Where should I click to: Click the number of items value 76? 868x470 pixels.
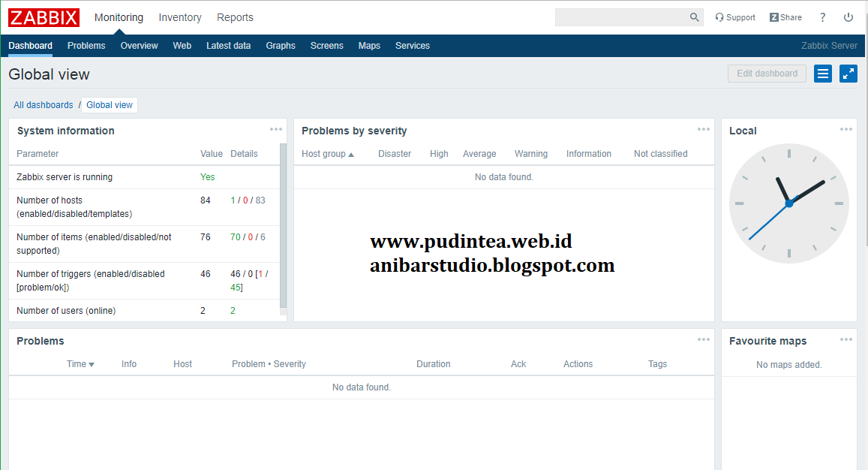point(206,237)
